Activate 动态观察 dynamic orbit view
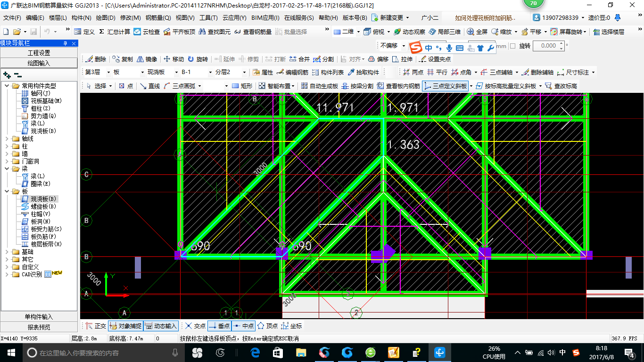 [409, 32]
